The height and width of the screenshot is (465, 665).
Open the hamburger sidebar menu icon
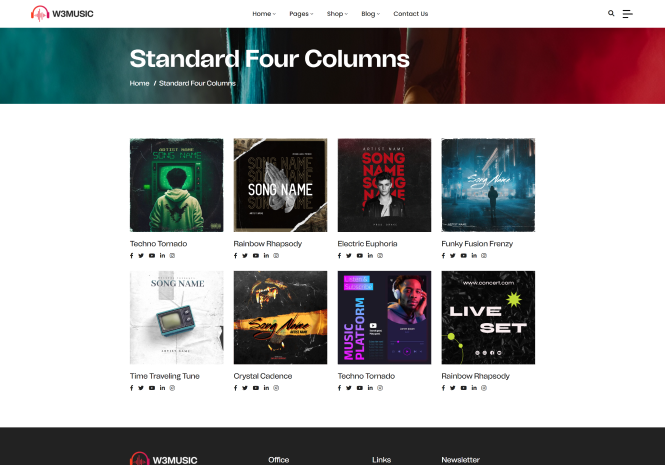627,14
